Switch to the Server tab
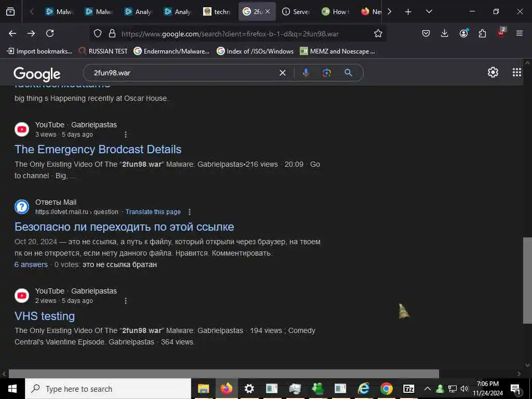532x399 pixels. (296, 11)
